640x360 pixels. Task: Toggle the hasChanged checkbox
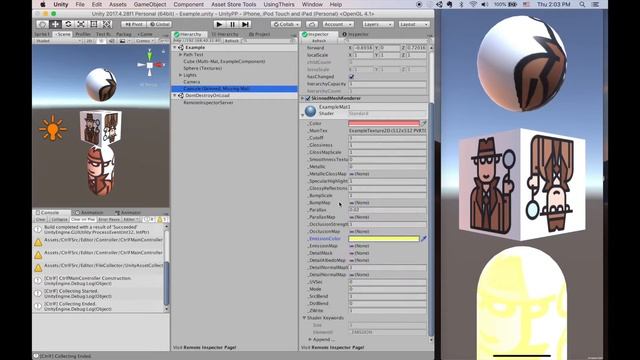click(351, 76)
